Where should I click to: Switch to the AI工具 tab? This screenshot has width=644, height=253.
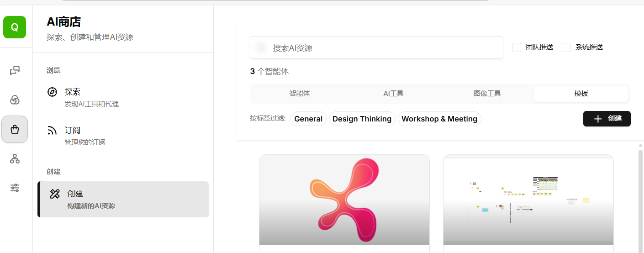(393, 94)
